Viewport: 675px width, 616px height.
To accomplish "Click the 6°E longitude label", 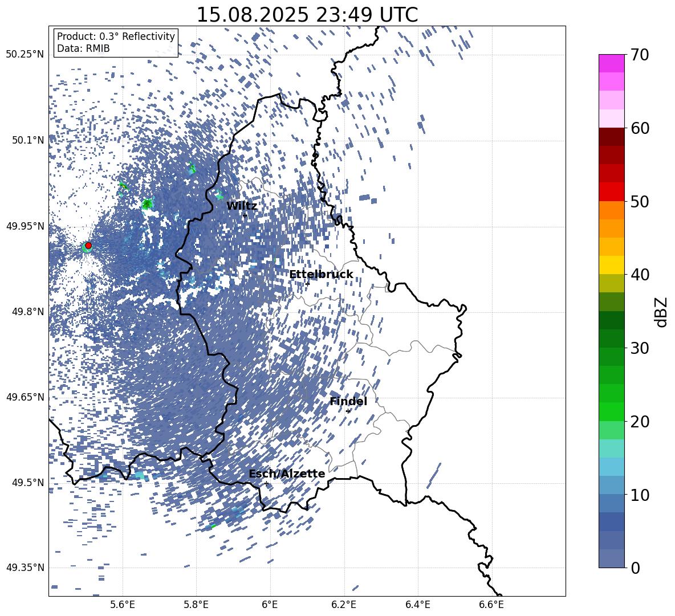I will (x=270, y=605).
